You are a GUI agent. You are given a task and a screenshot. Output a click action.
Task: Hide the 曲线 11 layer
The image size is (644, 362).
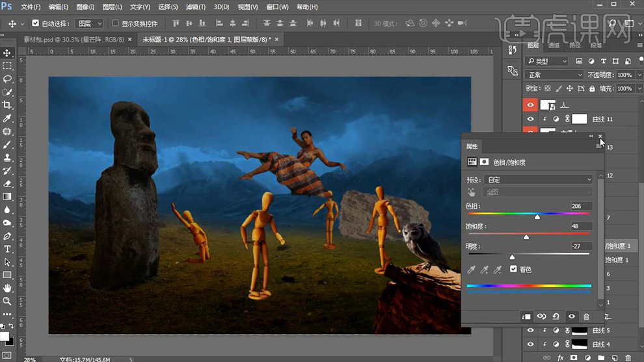(530, 119)
